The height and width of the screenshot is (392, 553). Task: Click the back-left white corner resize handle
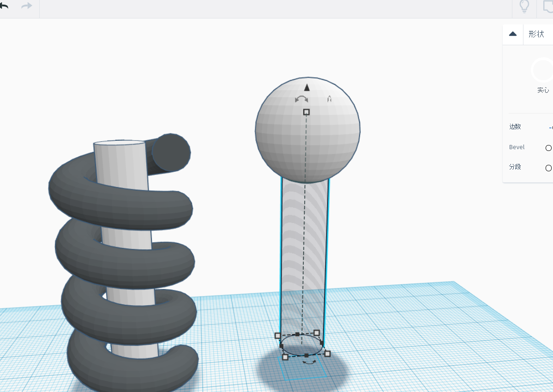coord(277,336)
